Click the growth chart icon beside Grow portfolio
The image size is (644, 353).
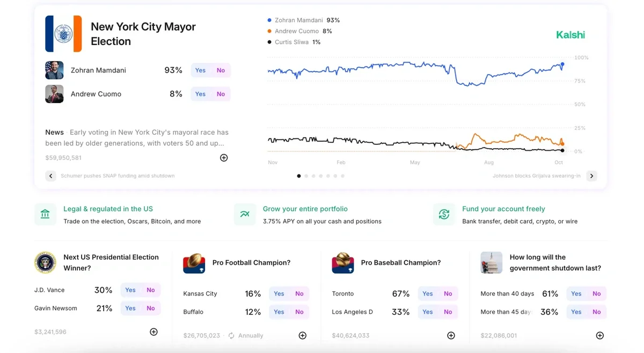[x=245, y=215]
